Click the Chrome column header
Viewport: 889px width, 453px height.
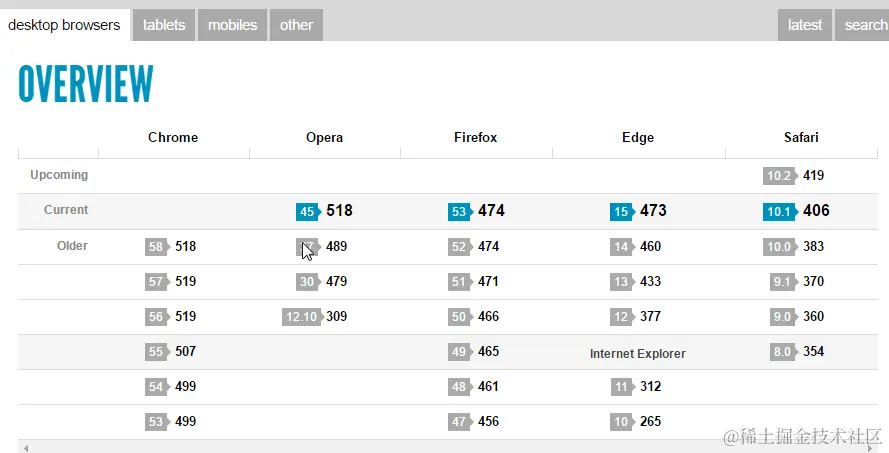173,138
